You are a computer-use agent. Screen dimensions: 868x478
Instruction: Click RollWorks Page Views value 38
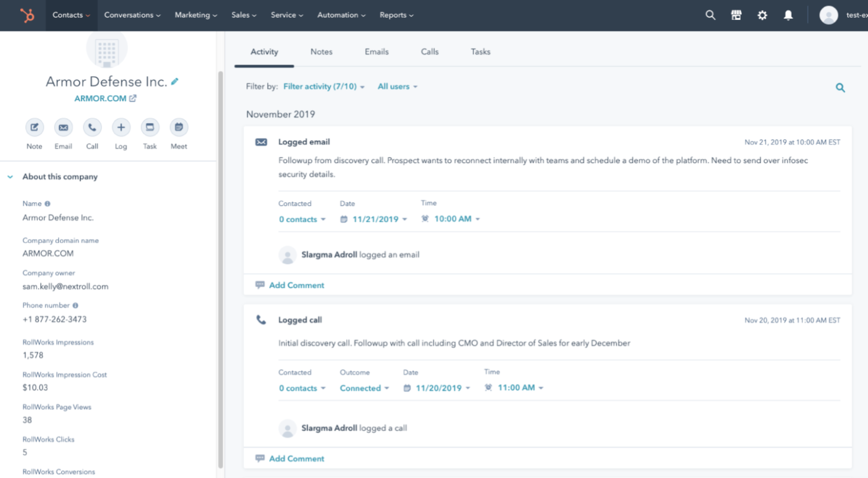pos(27,420)
